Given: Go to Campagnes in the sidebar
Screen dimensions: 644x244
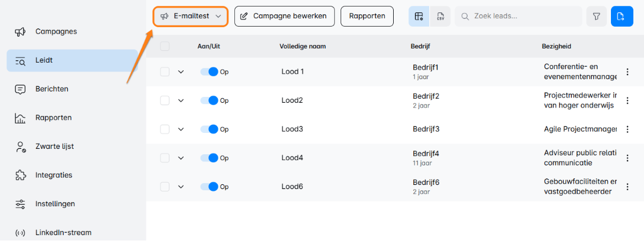Looking at the screenshot, I should click(56, 31).
